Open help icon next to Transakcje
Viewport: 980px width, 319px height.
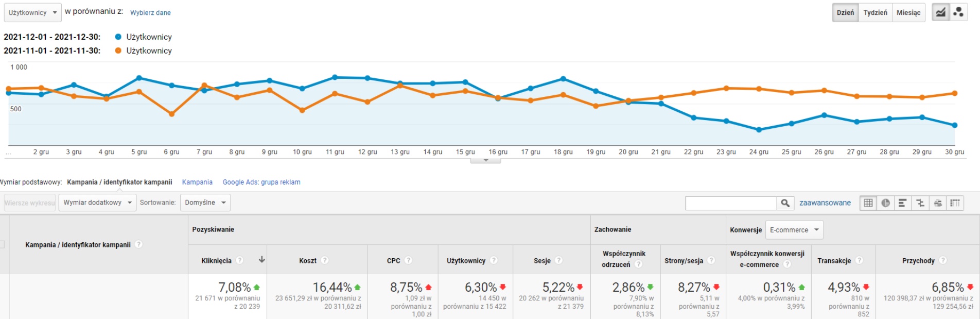click(x=859, y=260)
